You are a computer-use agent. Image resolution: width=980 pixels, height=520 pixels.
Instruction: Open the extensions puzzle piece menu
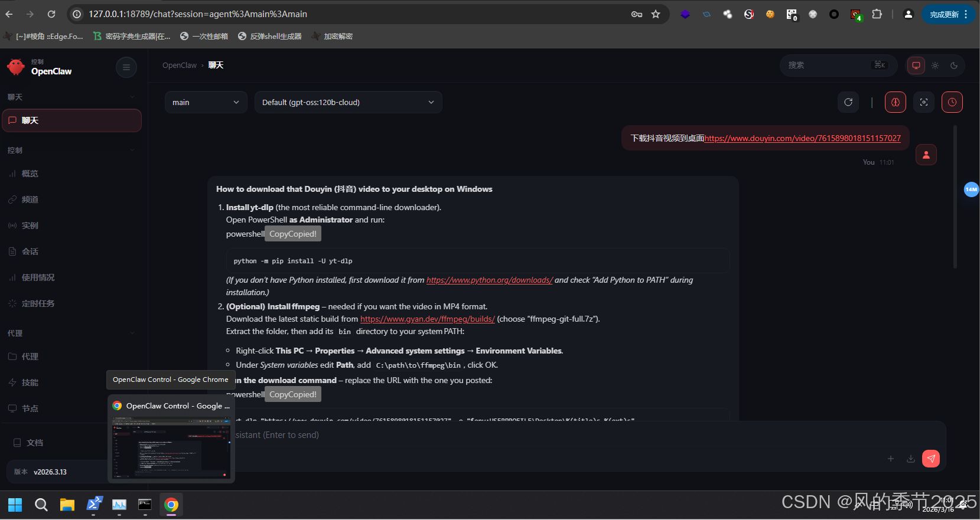click(877, 14)
